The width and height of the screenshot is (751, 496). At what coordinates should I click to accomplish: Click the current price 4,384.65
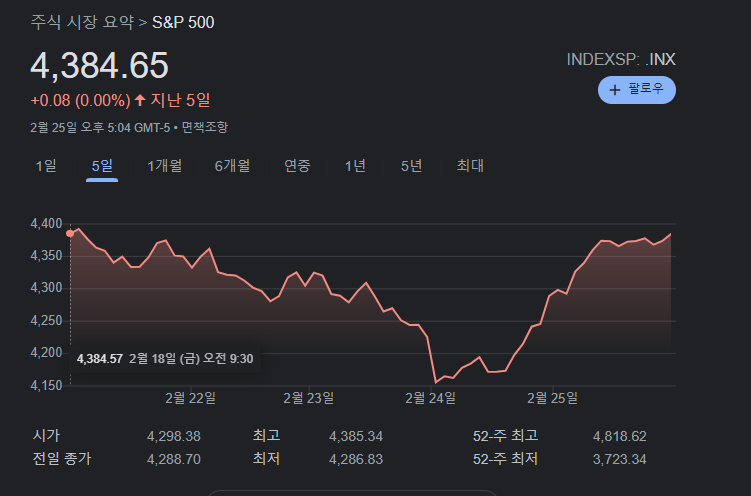tap(99, 65)
